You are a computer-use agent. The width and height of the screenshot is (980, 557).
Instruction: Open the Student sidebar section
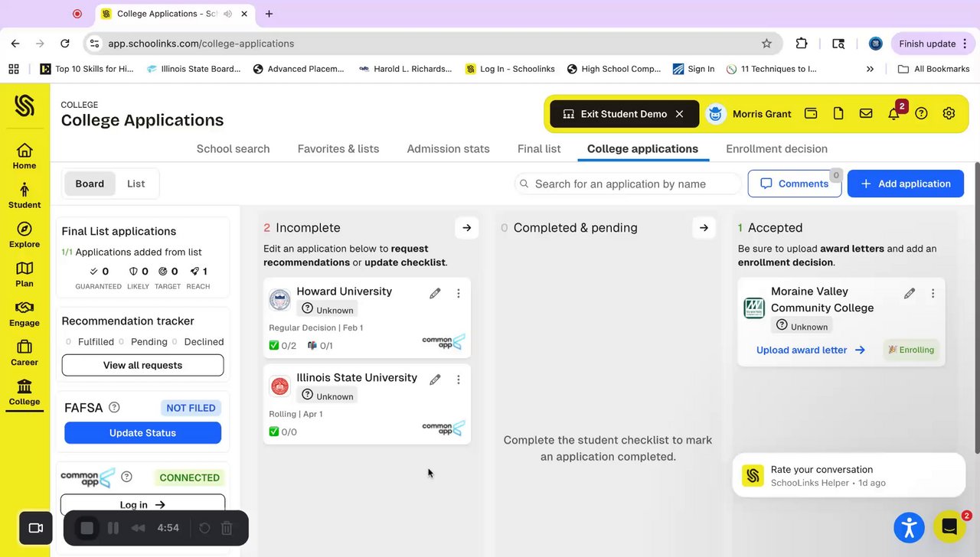[24, 195]
